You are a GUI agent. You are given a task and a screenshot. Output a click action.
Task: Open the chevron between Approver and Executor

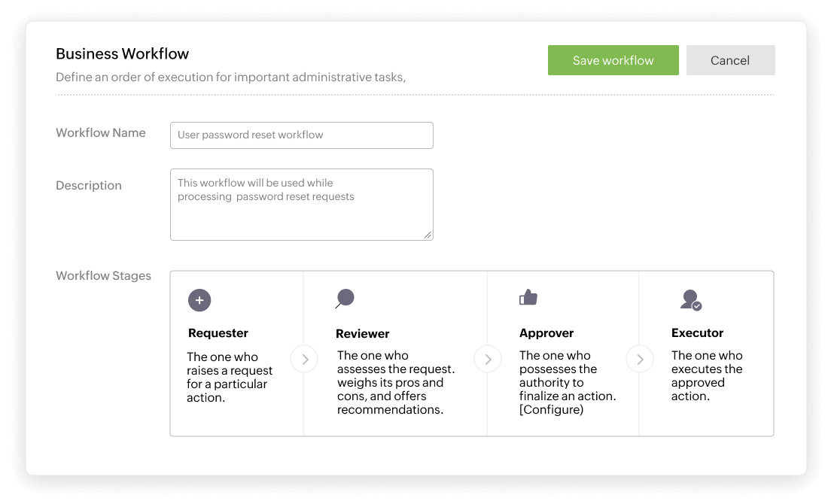639,359
